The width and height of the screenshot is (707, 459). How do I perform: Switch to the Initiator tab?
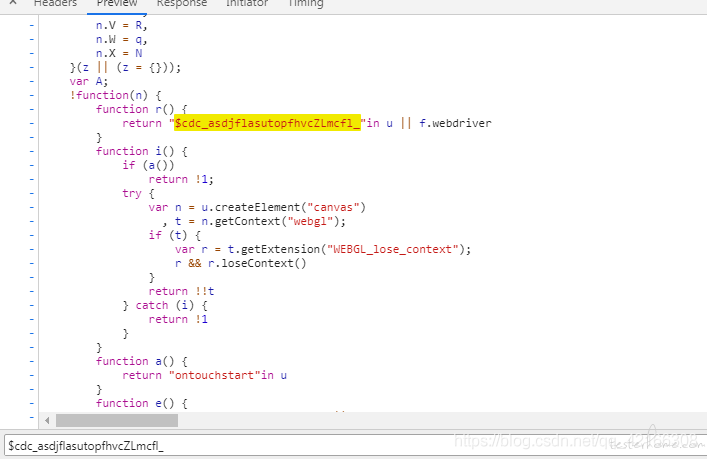247,4
